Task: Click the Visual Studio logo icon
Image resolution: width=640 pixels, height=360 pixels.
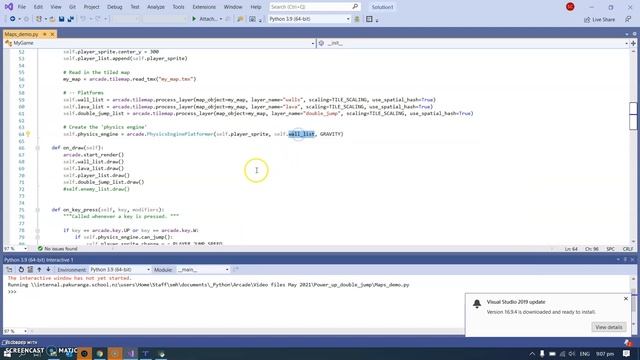Action: pyautogui.click(x=9, y=7)
